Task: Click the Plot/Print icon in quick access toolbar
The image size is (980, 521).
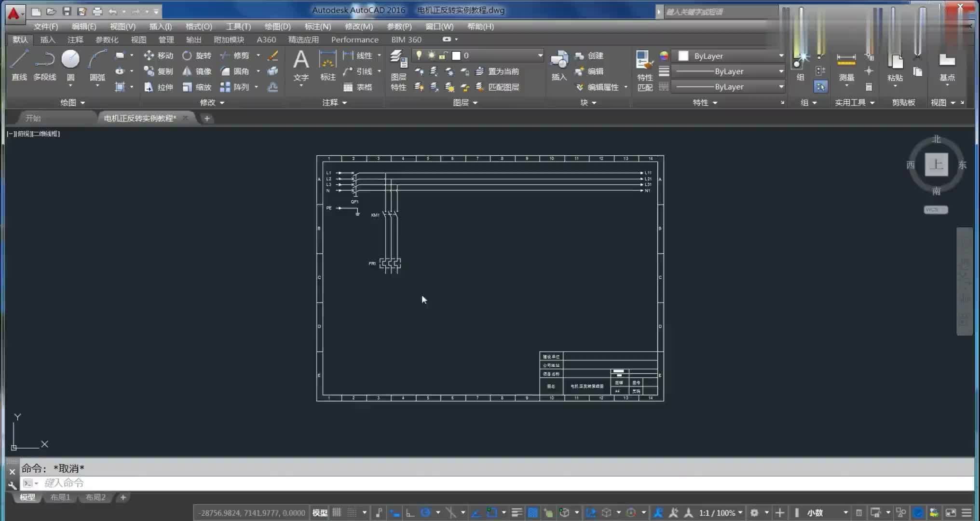Action: [97, 11]
